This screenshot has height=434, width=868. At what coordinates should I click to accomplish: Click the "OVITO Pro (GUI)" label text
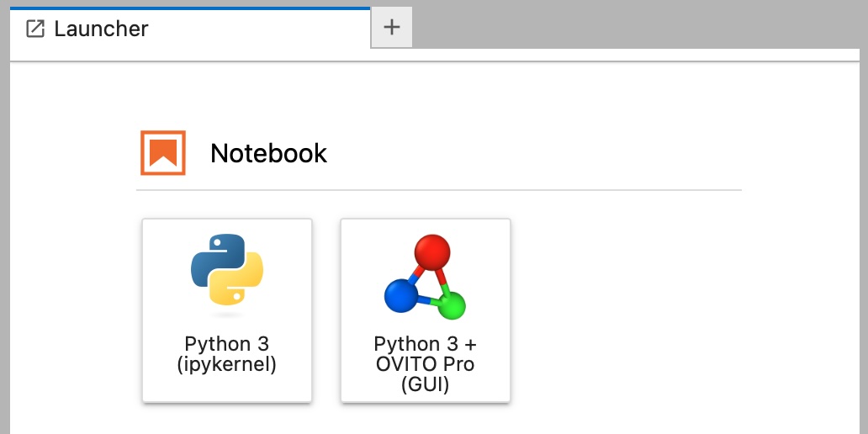[x=425, y=374]
